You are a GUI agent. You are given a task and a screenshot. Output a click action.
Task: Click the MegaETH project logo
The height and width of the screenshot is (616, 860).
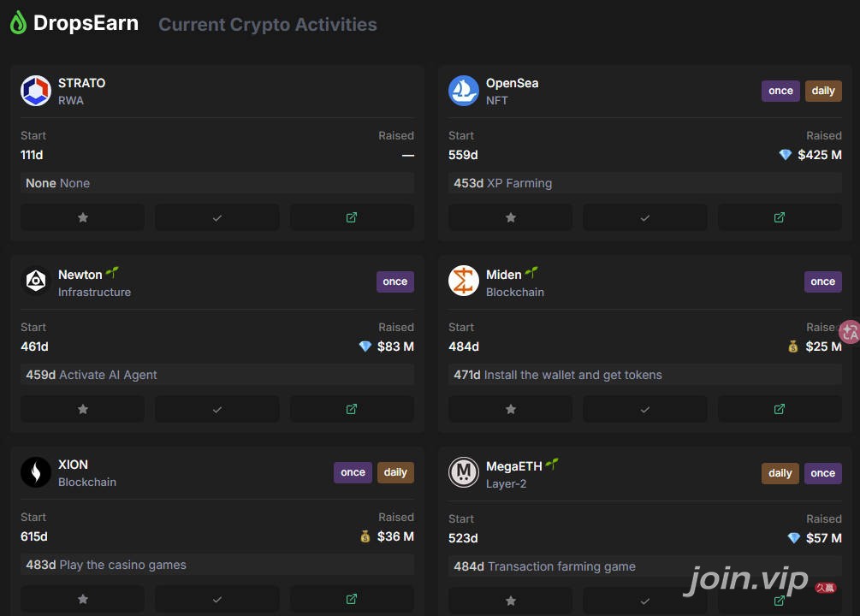464,472
